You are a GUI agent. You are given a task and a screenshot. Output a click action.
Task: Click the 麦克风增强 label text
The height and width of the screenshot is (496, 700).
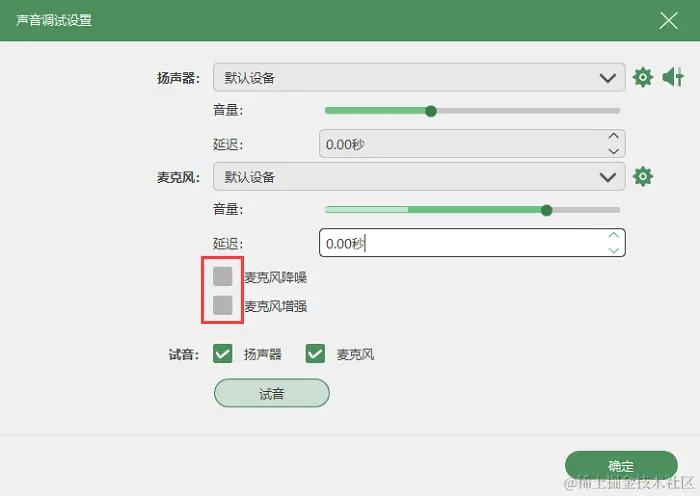(275, 306)
